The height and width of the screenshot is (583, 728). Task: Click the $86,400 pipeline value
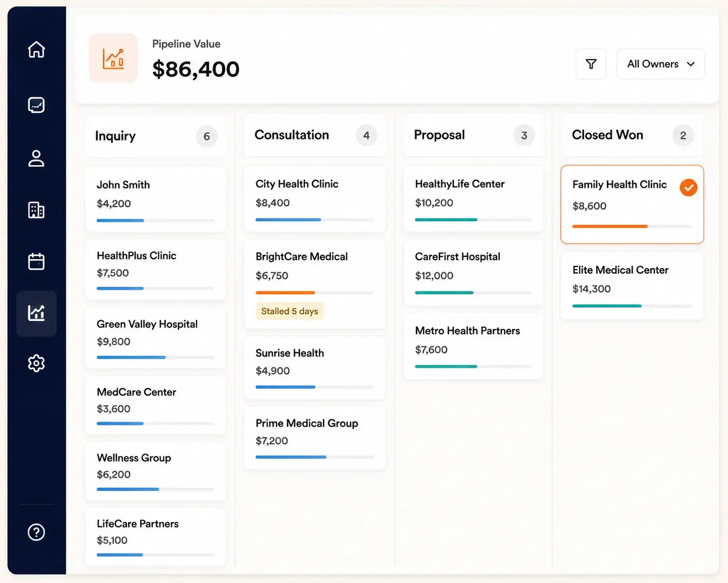(x=196, y=69)
